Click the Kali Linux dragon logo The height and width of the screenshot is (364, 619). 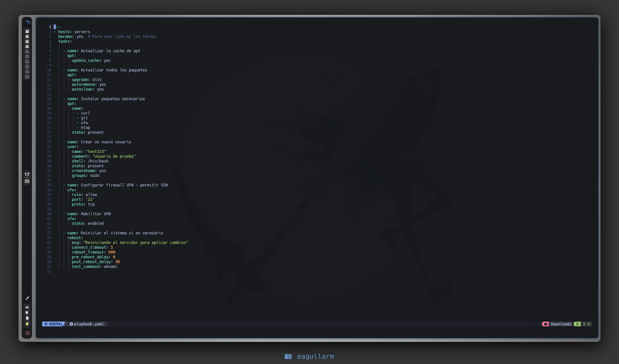click(x=28, y=23)
